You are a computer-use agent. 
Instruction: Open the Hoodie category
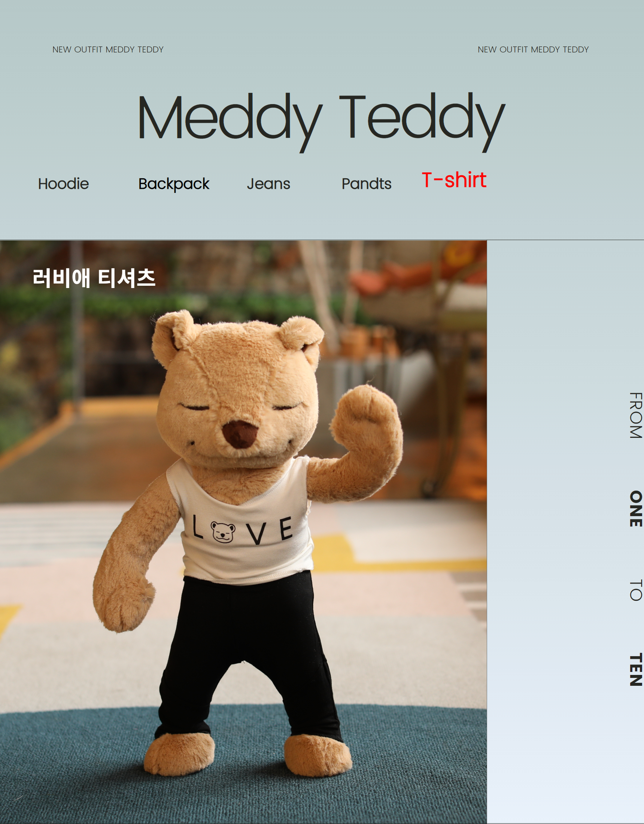pyautogui.click(x=63, y=184)
